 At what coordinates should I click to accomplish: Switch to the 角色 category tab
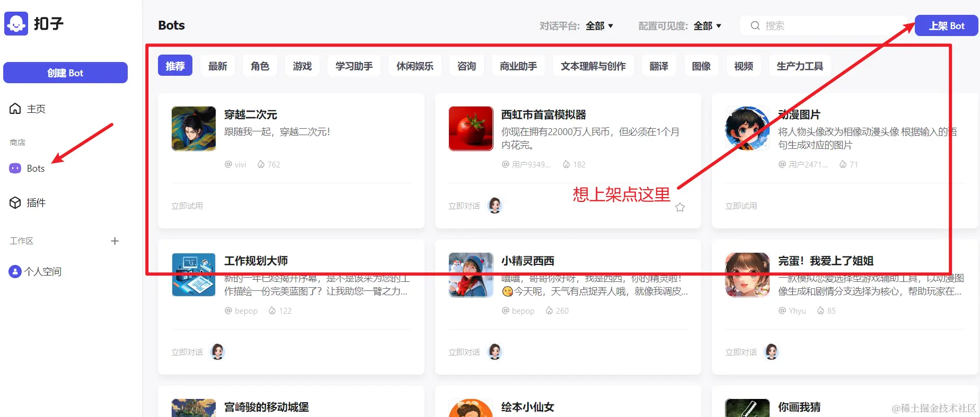tap(260, 66)
